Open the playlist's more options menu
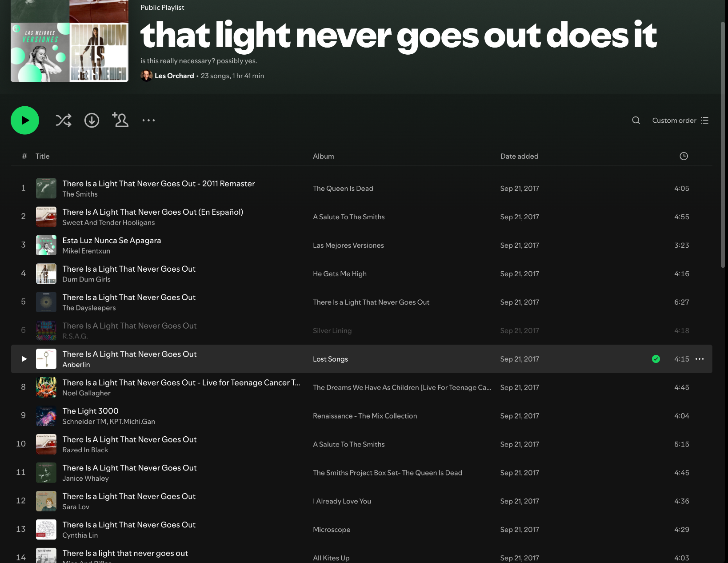Image resolution: width=728 pixels, height=563 pixels. pos(148,121)
